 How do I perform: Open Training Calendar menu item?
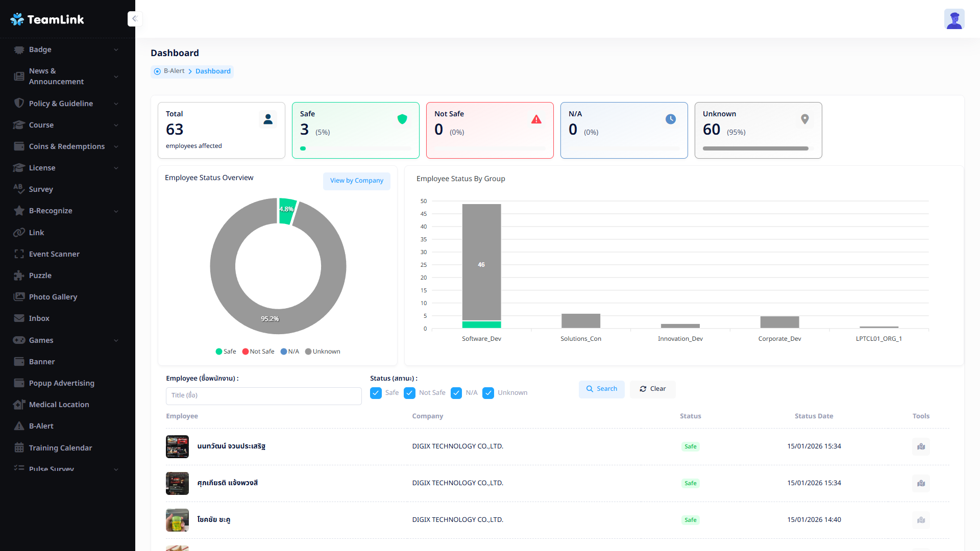coord(60,448)
